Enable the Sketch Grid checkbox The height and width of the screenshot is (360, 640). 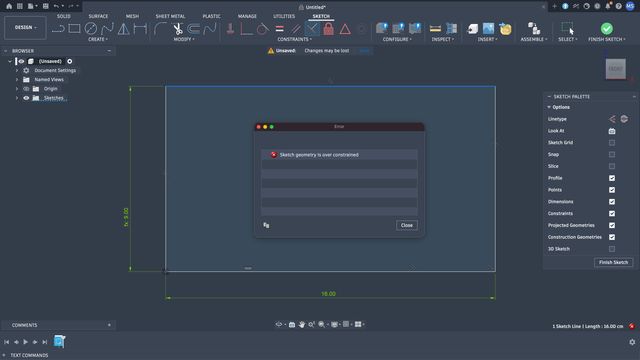[x=611, y=143]
